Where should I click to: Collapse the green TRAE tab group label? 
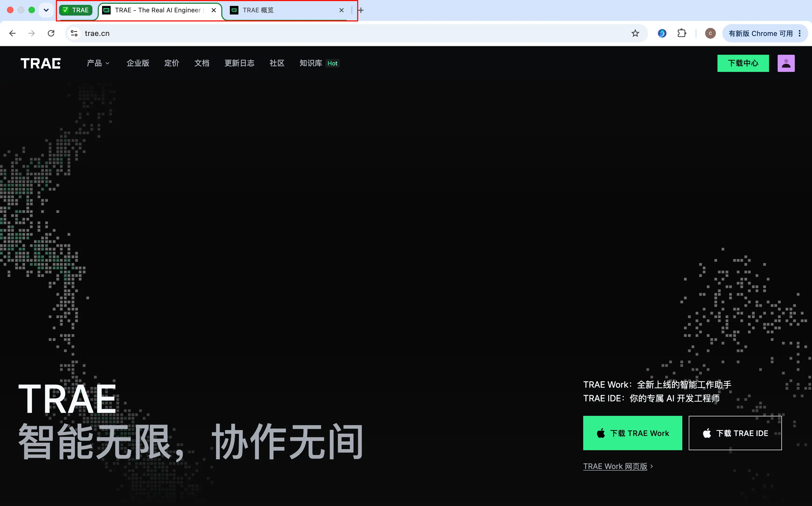pos(76,10)
